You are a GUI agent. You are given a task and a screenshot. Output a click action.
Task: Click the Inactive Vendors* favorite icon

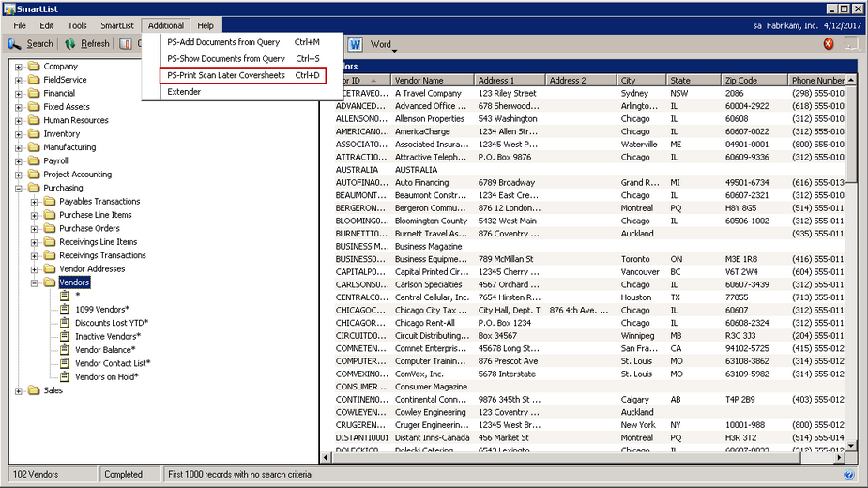click(65, 336)
